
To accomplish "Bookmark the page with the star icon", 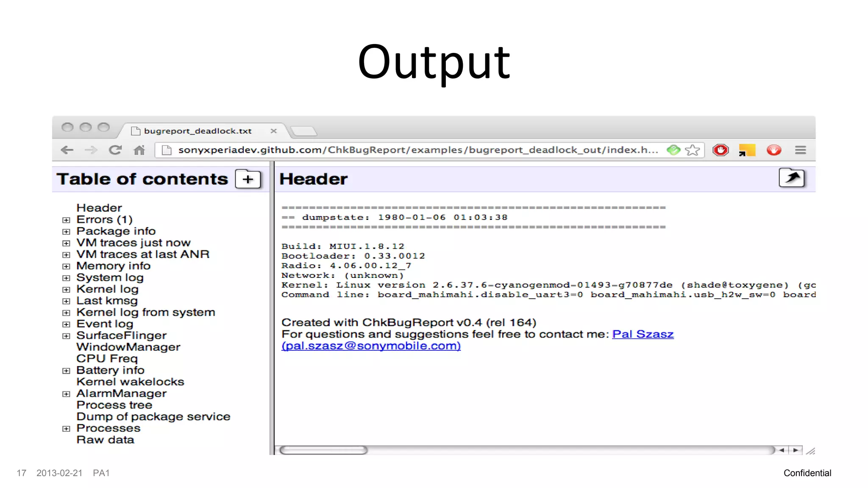I will pos(693,150).
